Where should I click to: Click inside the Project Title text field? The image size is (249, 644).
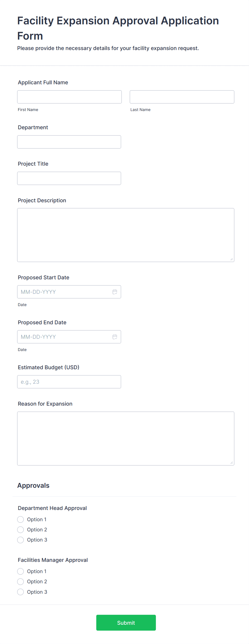point(69,178)
